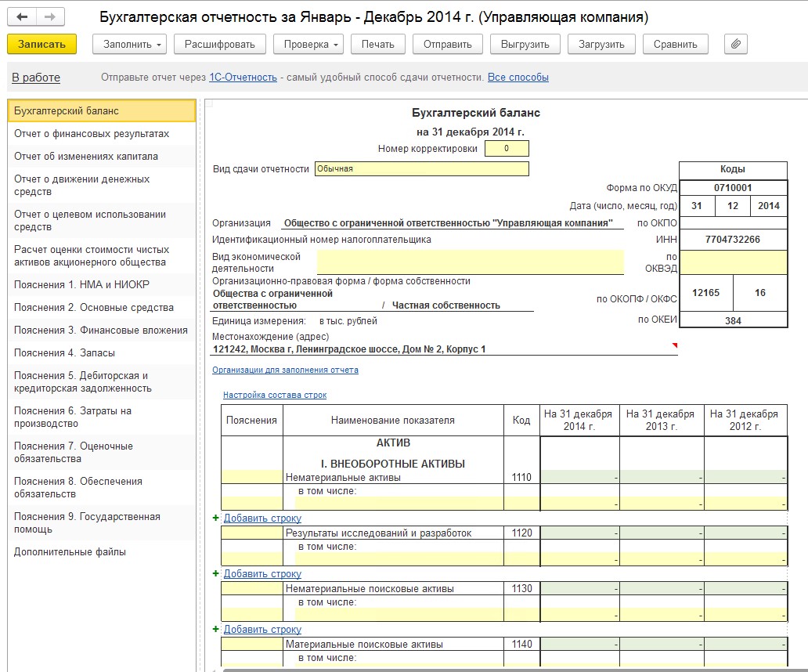Viewport: 808px width, 672px height.
Task: Select the 2013 cell of row 1130
Action: (x=661, y=588)
